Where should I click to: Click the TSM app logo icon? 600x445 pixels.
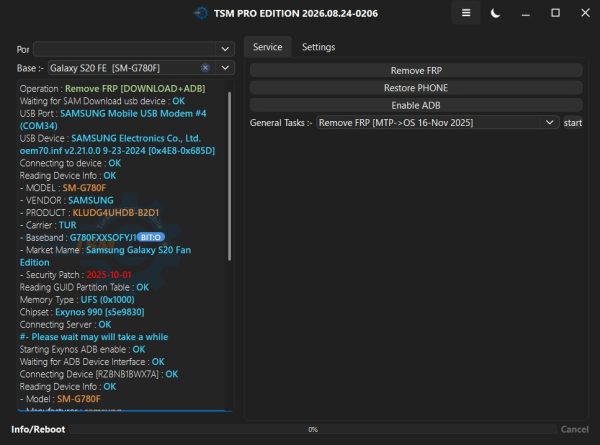(x=201, y=13)
